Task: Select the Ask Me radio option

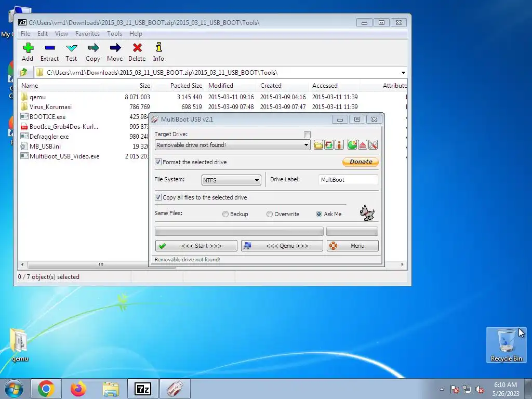Action: click(319, 214)
